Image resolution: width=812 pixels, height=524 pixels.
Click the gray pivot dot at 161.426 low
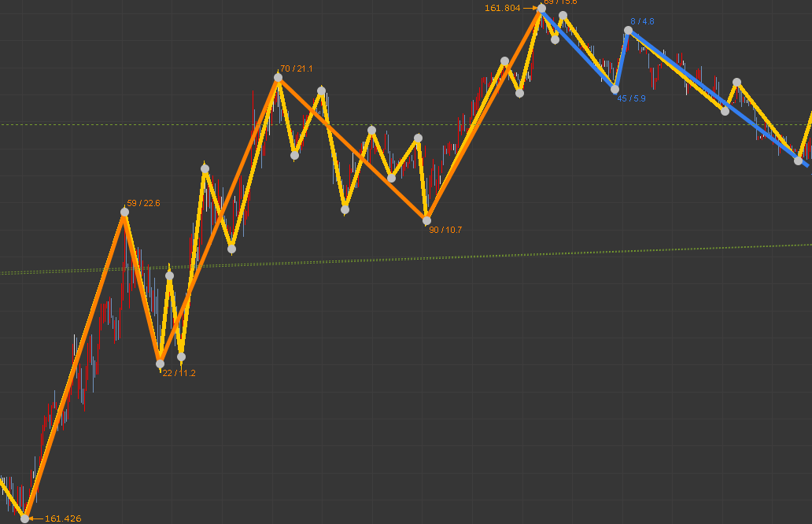(24, 518)
